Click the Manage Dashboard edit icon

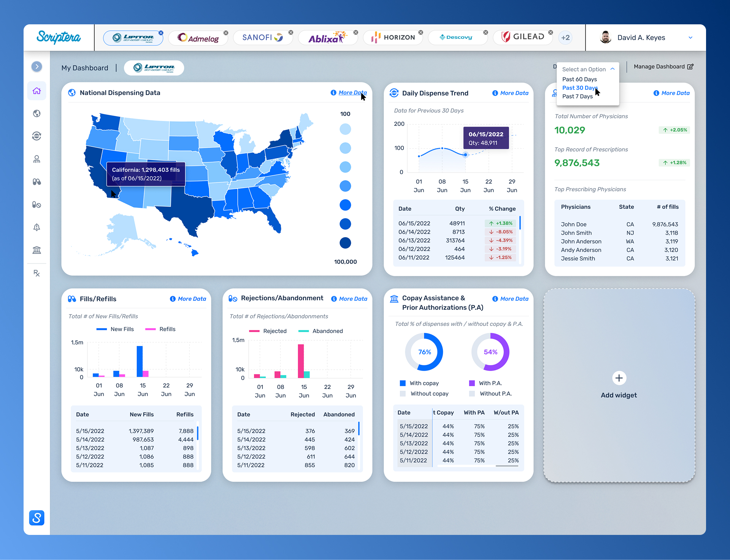[690, 67]
